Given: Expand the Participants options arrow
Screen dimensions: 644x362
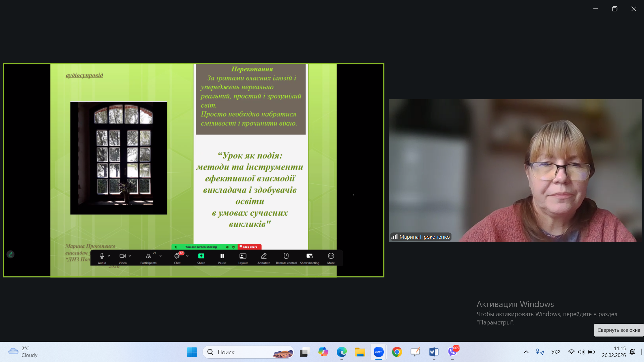Looking at the screenshot, I should click(x=161, y=256).
